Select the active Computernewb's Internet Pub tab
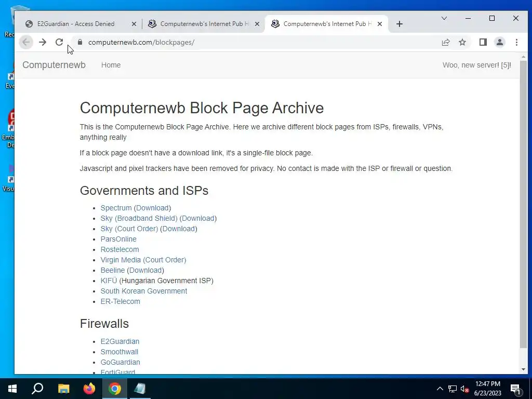The height and width of the screenshot is (399, 532). 326,24
